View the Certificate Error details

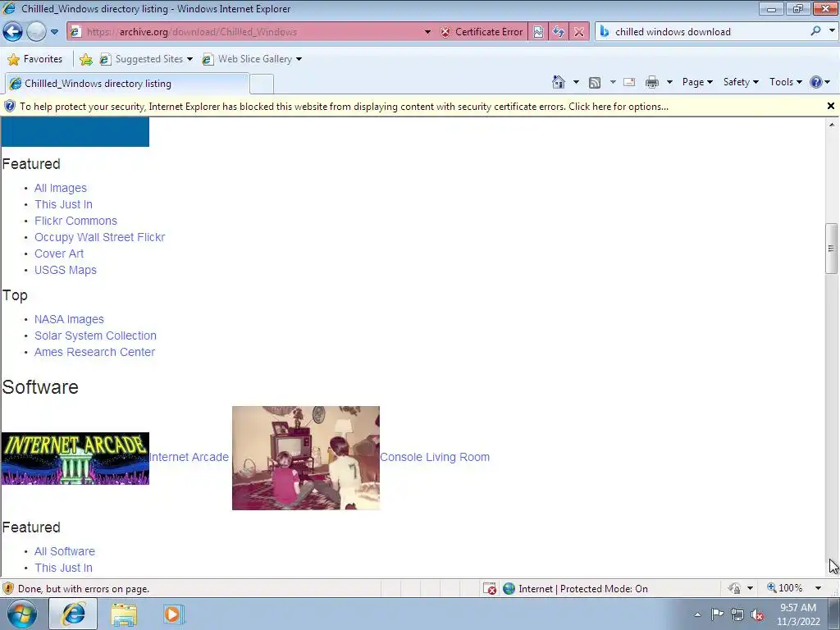[x=481, y=32]
